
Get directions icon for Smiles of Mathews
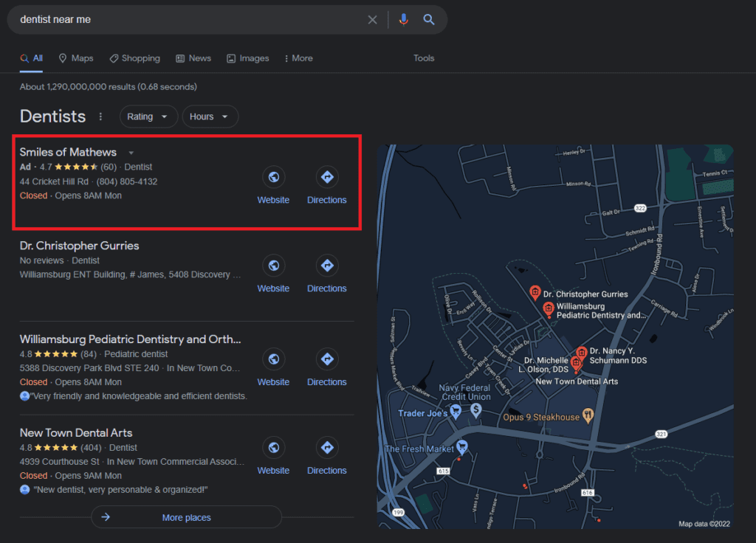[327, 177]
